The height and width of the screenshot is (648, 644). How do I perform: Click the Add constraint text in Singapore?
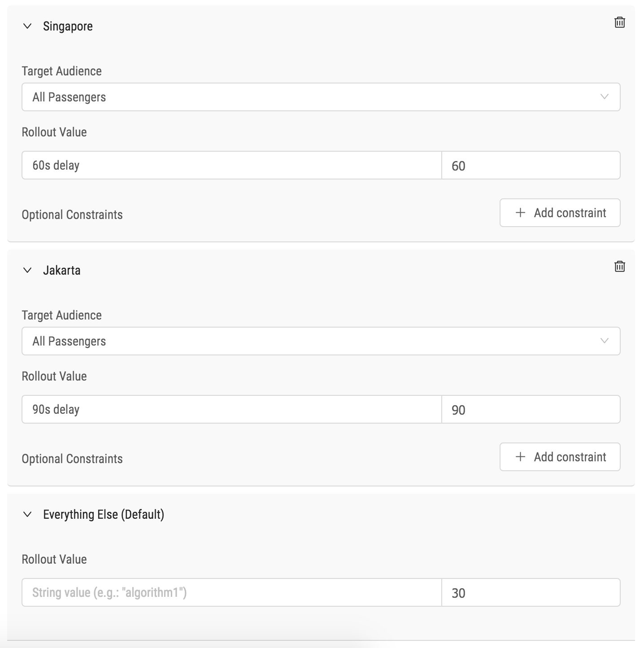click(570, 213)
